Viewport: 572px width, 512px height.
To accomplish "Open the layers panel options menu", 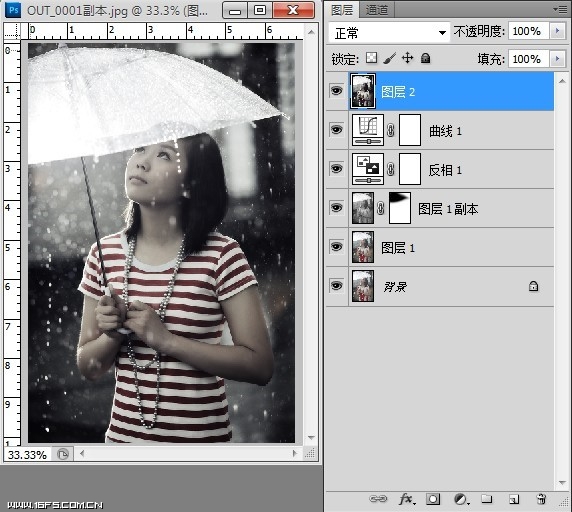I will click(x=560, y=9).
